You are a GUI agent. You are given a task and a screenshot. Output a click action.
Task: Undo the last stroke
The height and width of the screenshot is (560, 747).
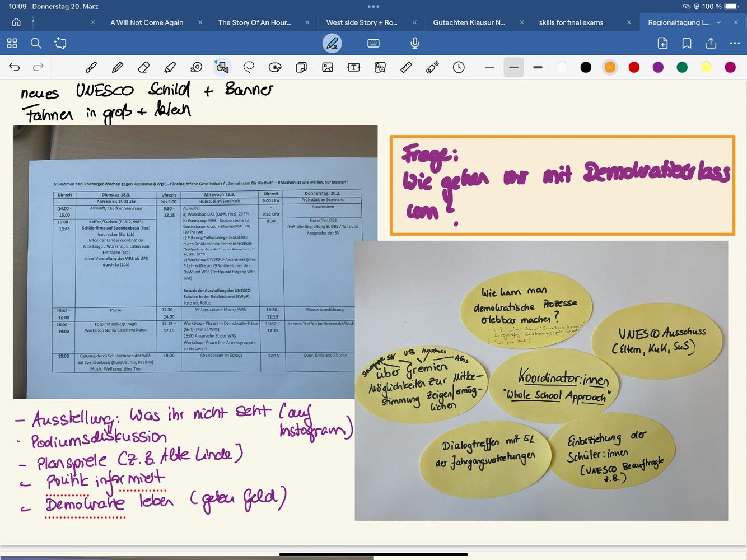[x=15, y=67]
